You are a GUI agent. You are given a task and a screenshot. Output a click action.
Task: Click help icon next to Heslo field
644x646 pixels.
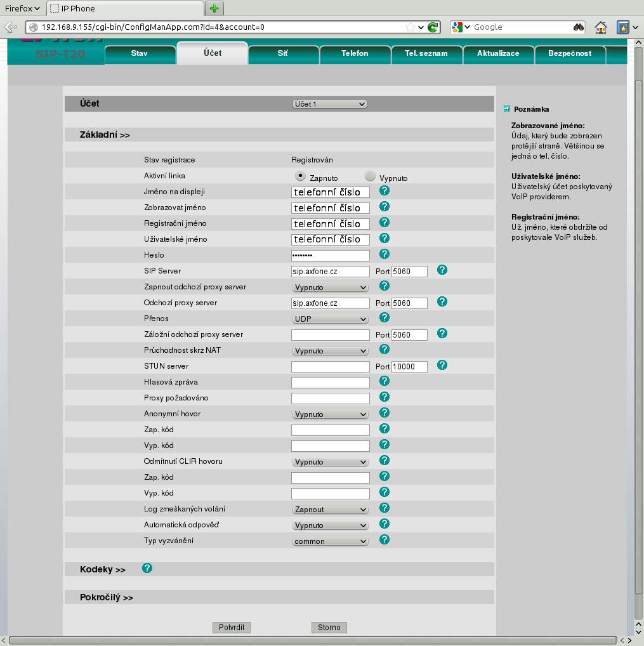coord(384,254)
